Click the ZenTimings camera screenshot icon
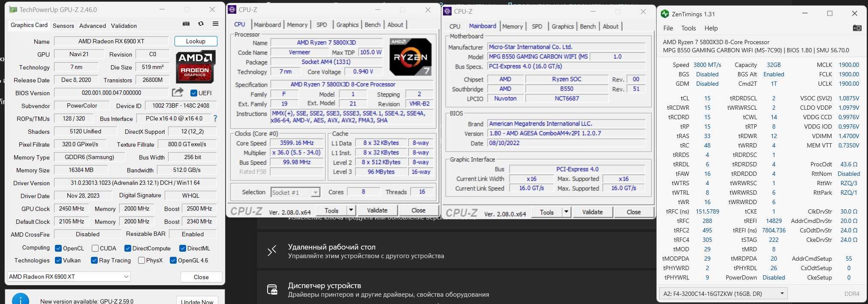This screenshot has width=868, height=304. [857, 28]
